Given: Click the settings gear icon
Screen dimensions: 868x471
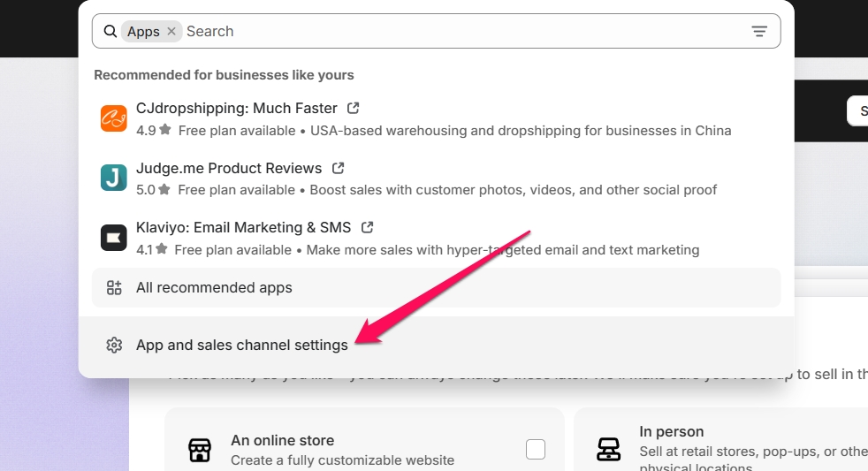Looking at the screenshot, I should click(114, 345).
